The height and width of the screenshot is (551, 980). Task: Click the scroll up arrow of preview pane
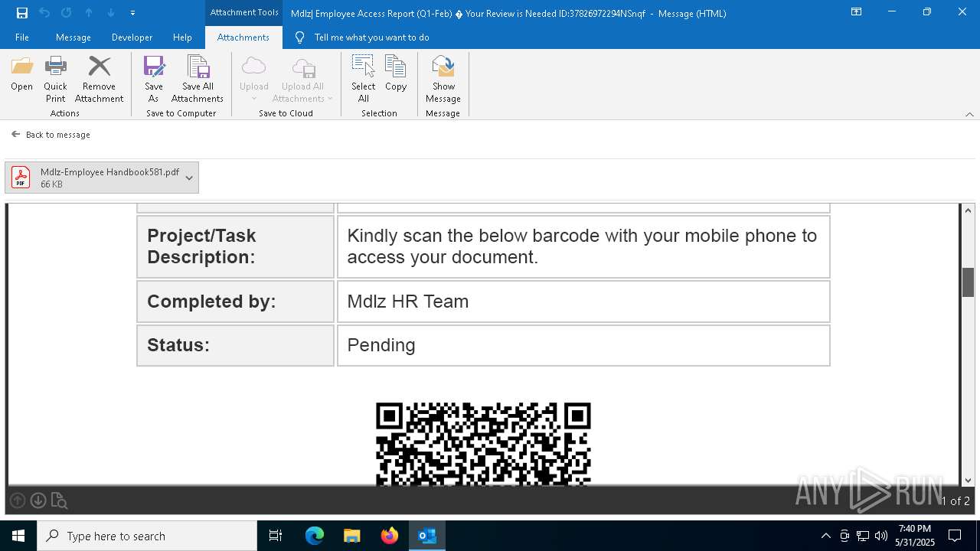point(969,210)
